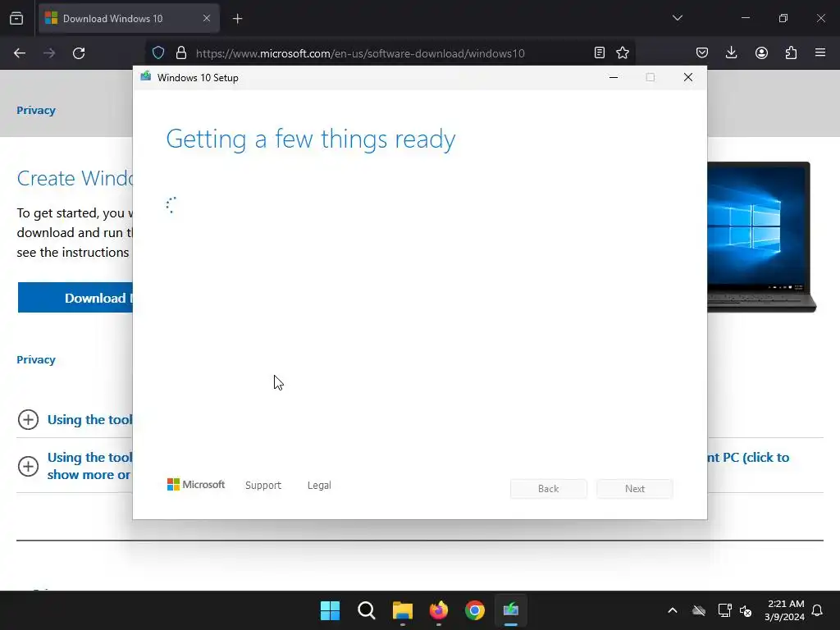Viewport: 840px width, 630px height.
Task: Open Firefox account menu
Action: pyautogui.click(x=761, y=52)
